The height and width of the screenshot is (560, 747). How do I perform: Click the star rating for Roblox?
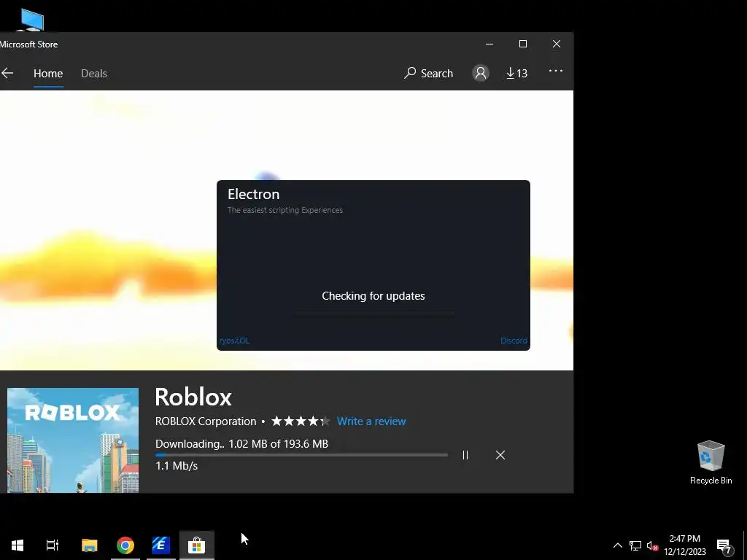pyautogui.click(x=301, y=421)
